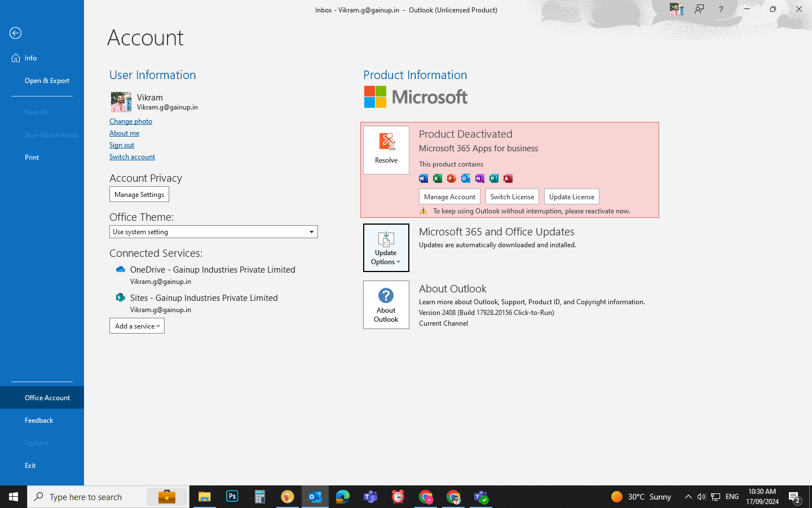Click the Change photo link
The width and height of the screenshot is (812, 508).
[131, 121]
